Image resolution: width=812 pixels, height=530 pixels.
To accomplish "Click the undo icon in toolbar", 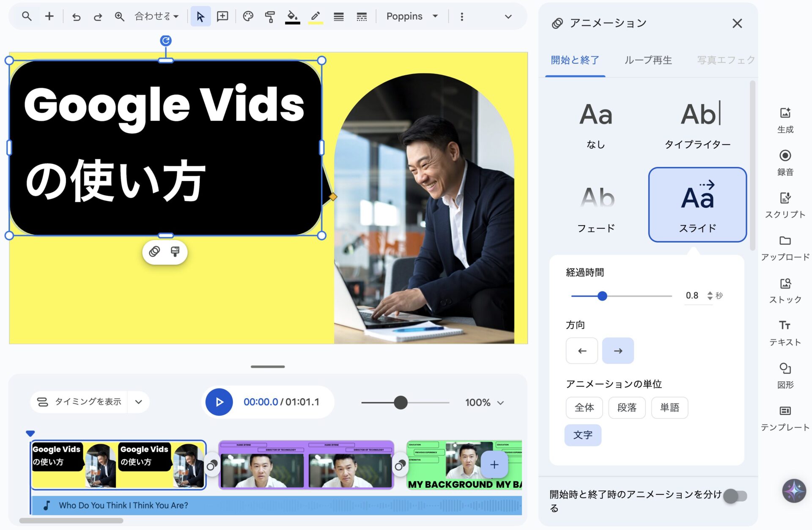I will point(76,17).
